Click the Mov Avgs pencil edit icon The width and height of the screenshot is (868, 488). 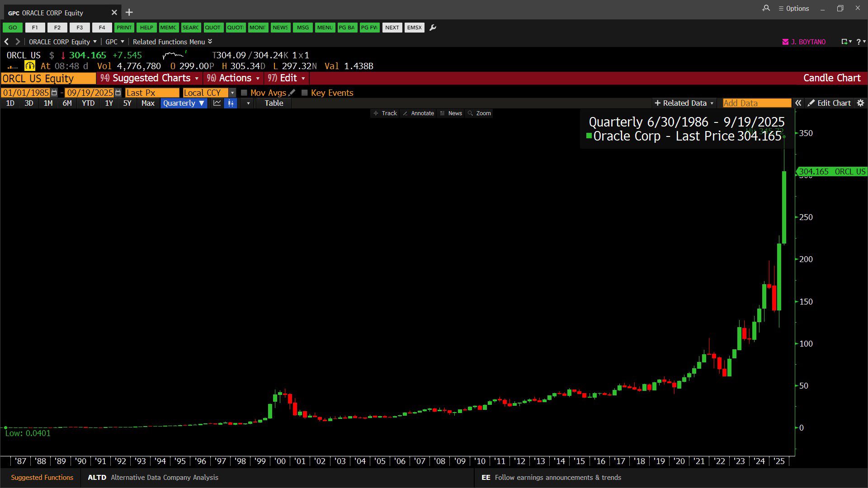292,93
